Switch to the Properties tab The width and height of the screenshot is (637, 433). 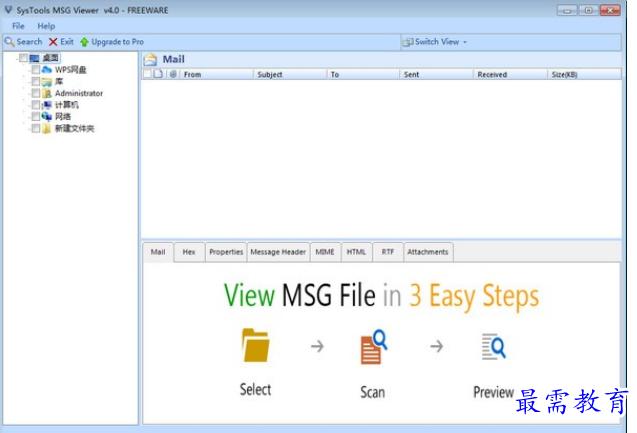(x=226, y=252)
